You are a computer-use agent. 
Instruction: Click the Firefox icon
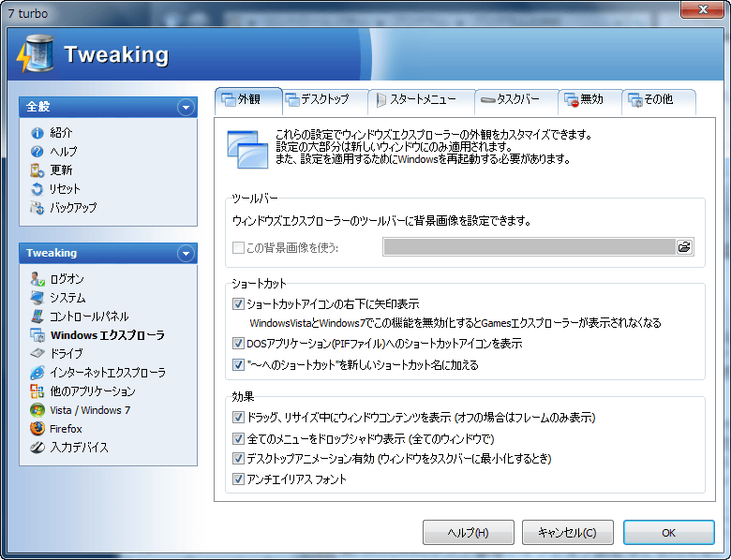37,429
